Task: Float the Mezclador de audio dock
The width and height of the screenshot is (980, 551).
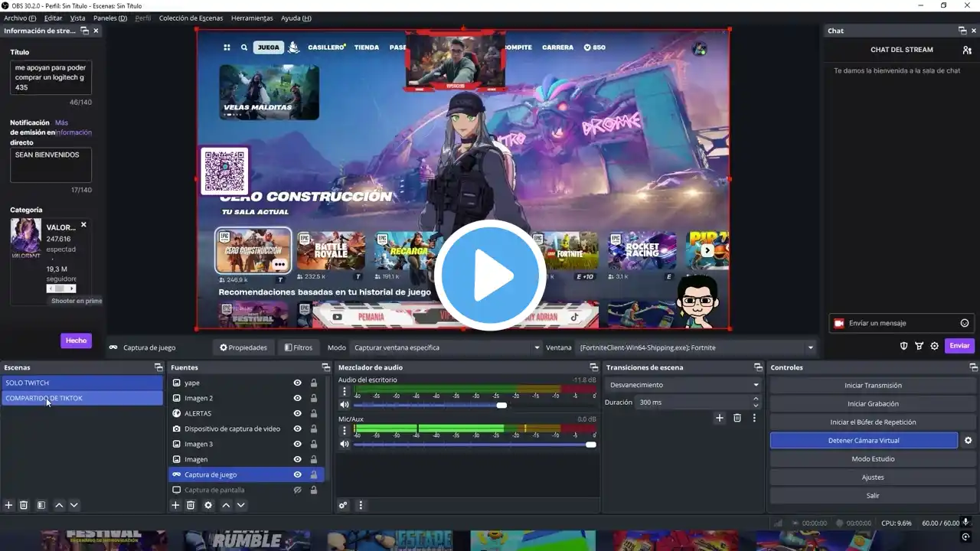Action: point(593,367)
